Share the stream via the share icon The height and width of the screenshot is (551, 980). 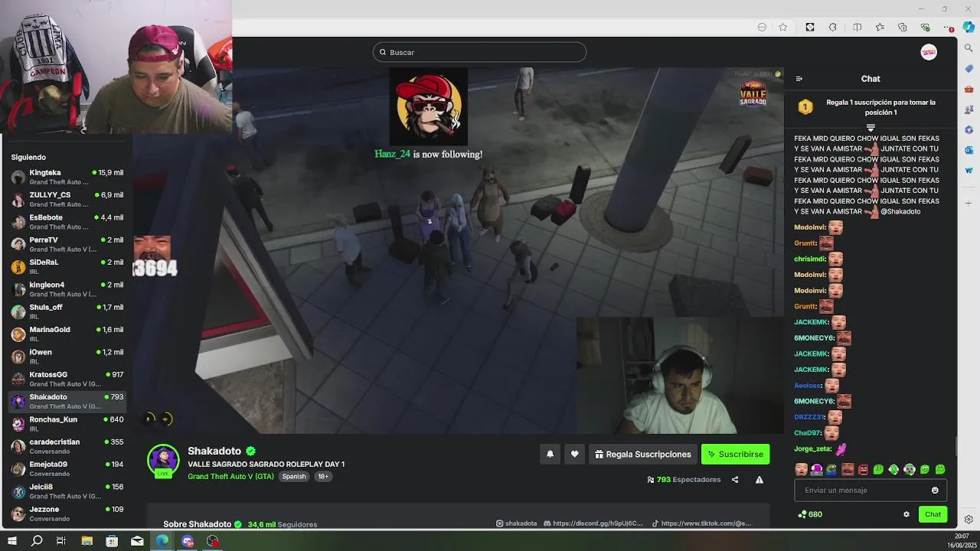point(735,480)
